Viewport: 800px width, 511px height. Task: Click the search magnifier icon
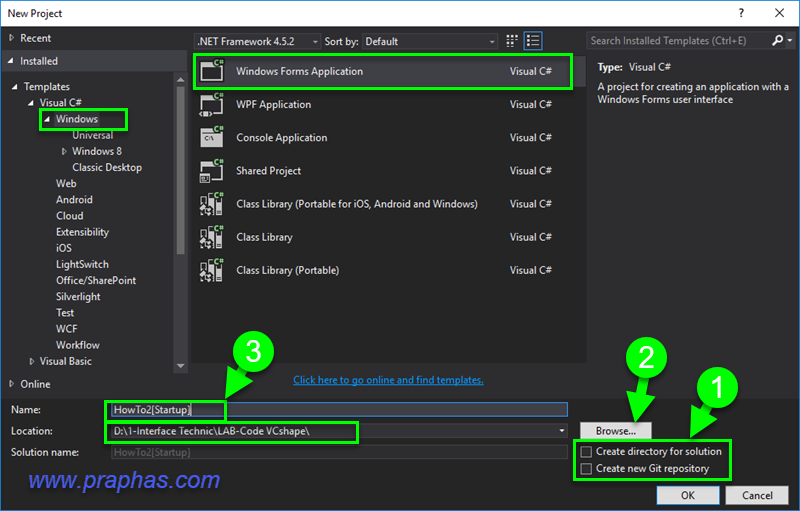click(x=777, y=40)
